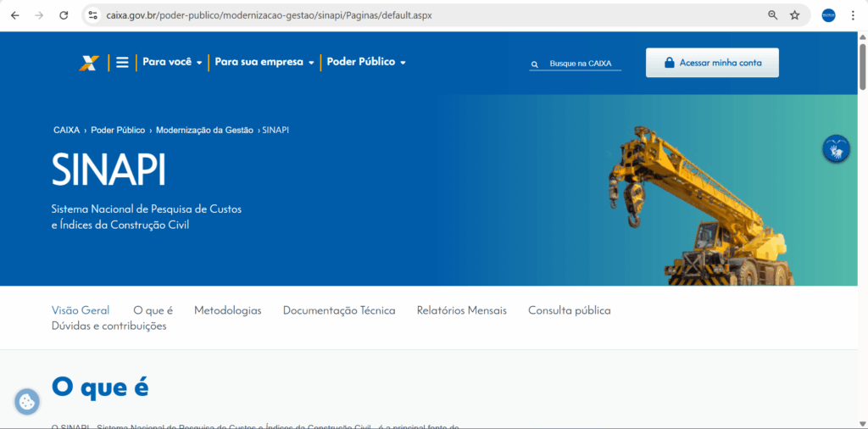Expand the Para sua empresa dropdown

pyautogui.click(x=264, y=62)
